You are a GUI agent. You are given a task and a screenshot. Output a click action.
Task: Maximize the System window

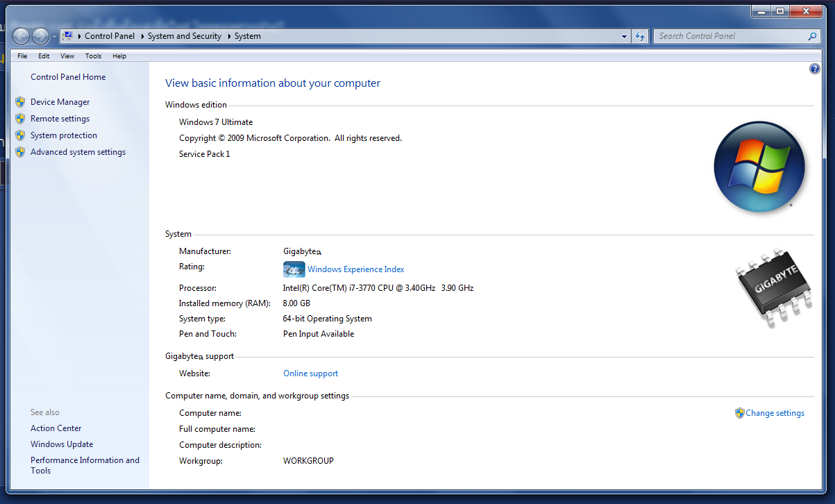(780, 11)
